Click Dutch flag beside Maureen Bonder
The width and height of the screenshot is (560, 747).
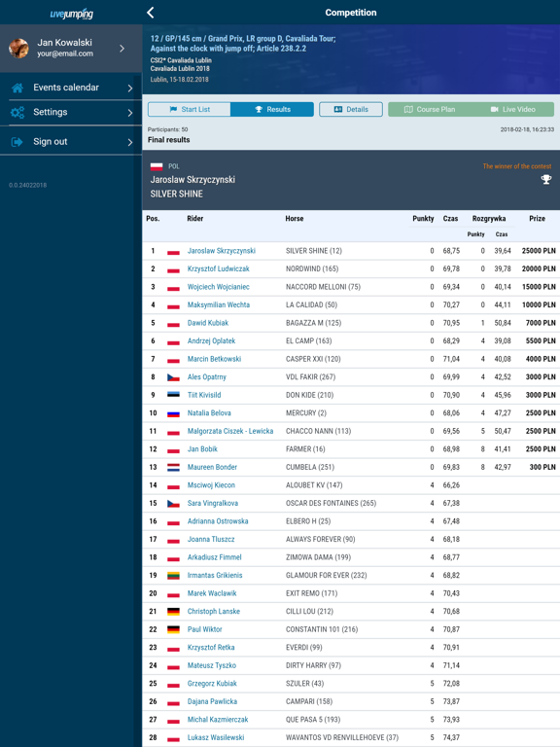click(173, 467)
